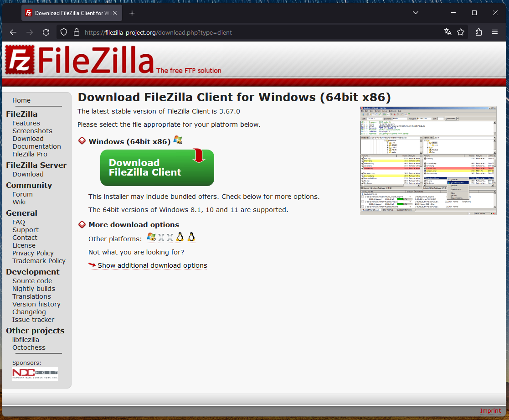
Task: Open the Trademark Policy link
Action: tap(39, 261)
